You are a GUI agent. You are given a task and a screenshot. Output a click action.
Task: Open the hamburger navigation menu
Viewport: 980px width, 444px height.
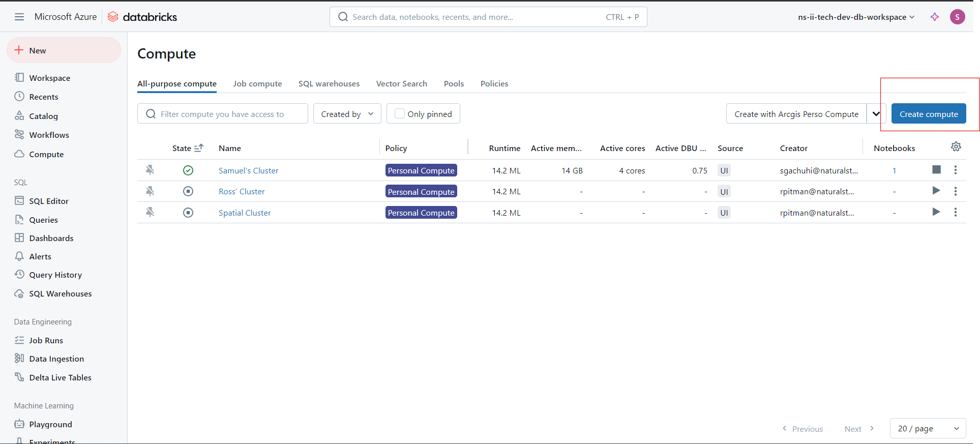coord(19,17)
